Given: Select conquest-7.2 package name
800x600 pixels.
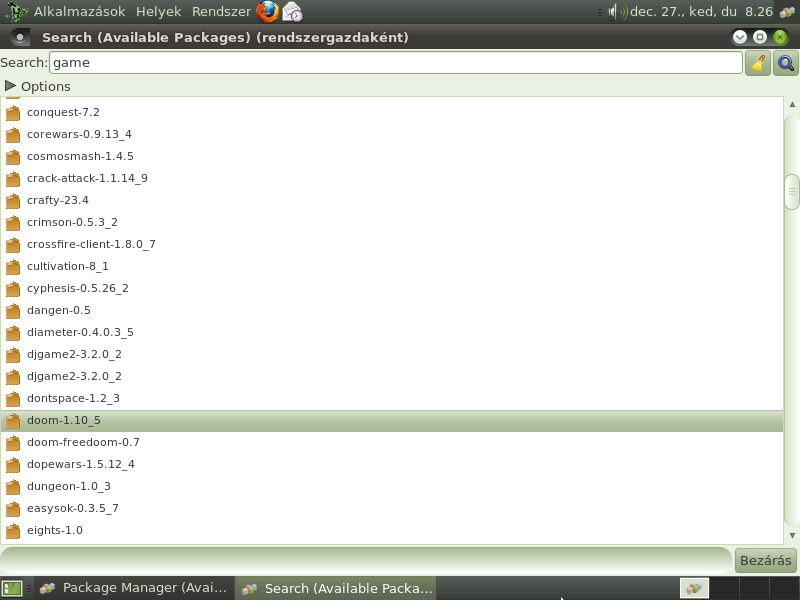Looking at the screenshot, I should pos(63,112).
